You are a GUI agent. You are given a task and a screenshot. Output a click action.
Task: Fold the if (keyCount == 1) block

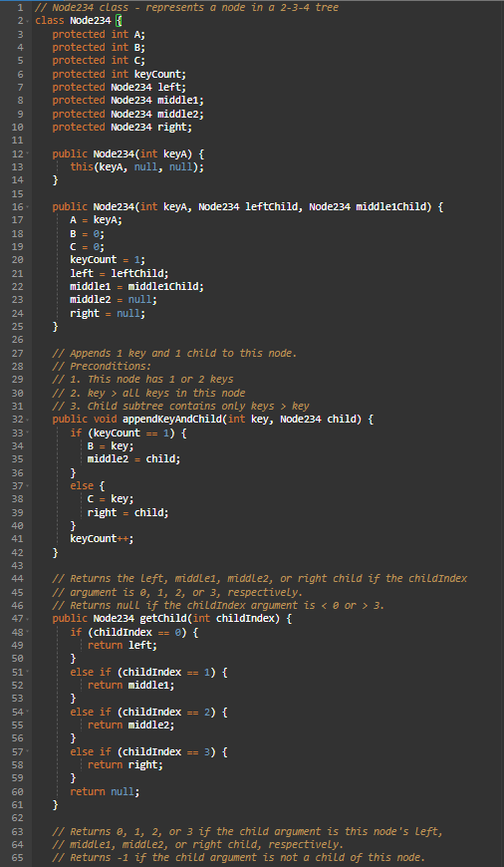27,433
